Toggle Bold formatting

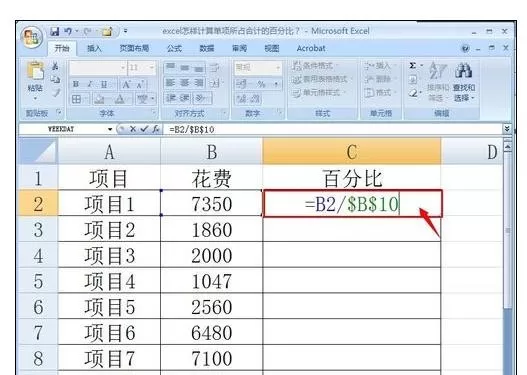pyautogui.click(x=76, y=84)
